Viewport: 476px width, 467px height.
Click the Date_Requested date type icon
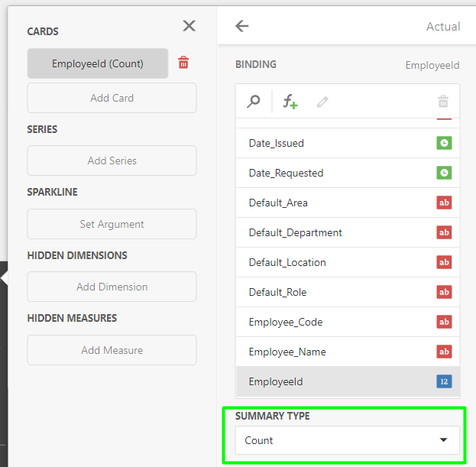pyautogui.click(x=444, y=173)
